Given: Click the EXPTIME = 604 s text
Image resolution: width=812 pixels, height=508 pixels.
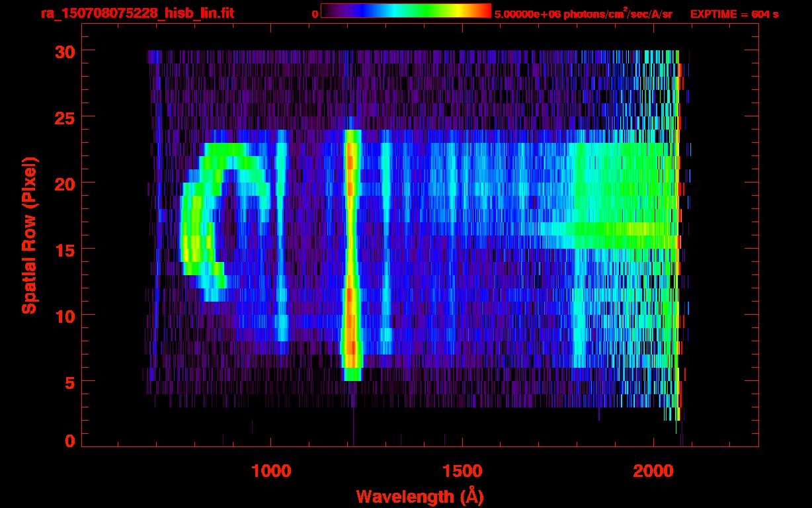Looking at the screenshot, I should pos(734,14).
